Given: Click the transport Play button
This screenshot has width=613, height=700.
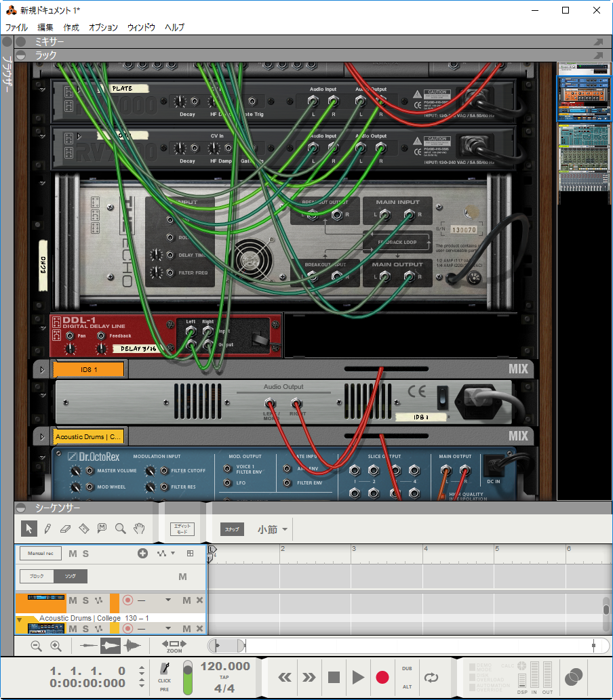Looking at the screenshot, I should click(358, 677).
